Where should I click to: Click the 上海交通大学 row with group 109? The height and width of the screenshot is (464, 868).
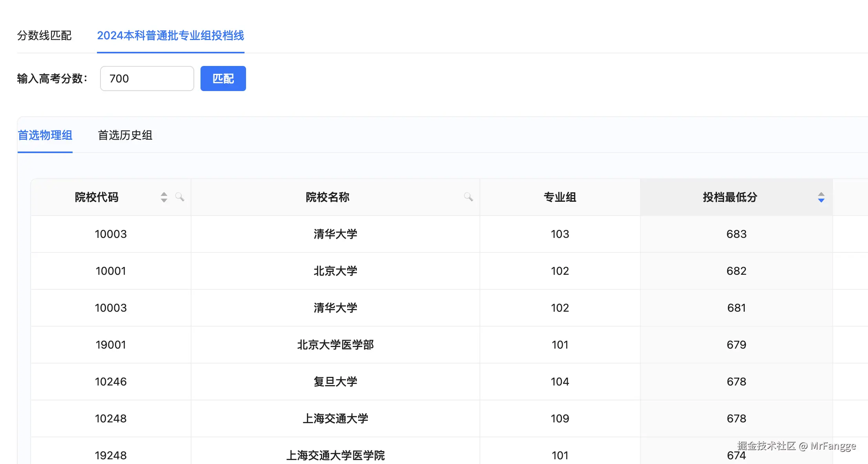(x=335, y=418)
